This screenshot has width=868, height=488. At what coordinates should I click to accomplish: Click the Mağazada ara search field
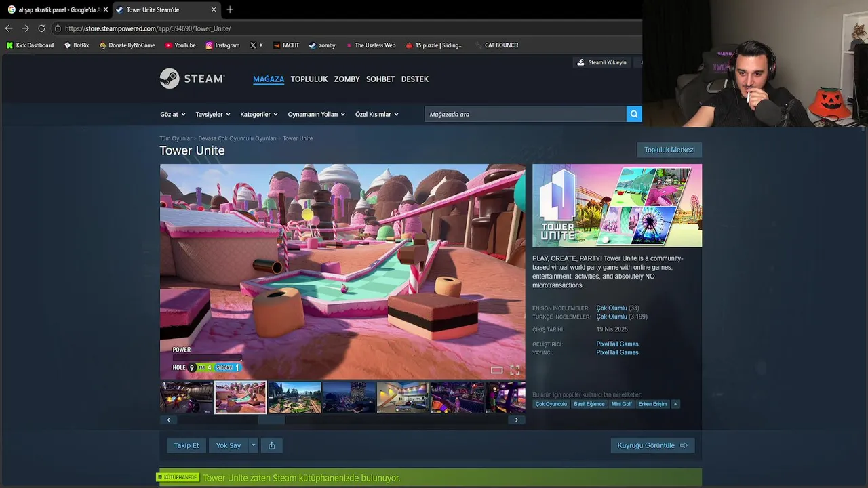point(526,114)
